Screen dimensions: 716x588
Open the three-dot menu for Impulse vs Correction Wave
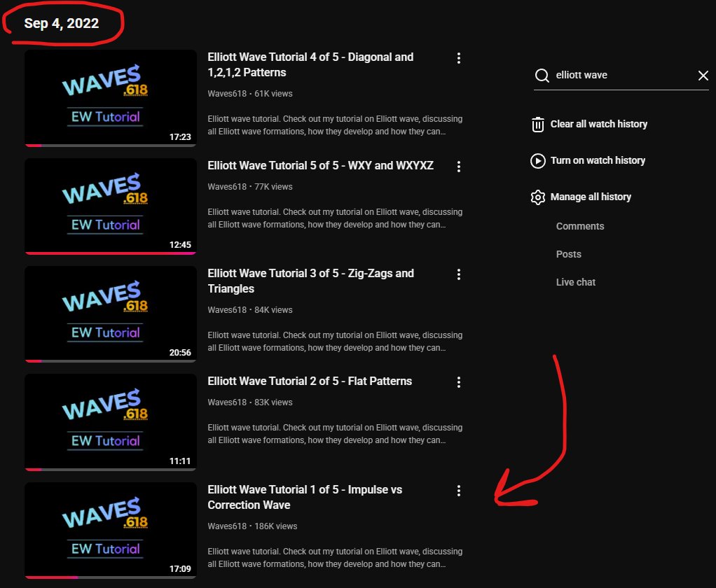[459, 491]
